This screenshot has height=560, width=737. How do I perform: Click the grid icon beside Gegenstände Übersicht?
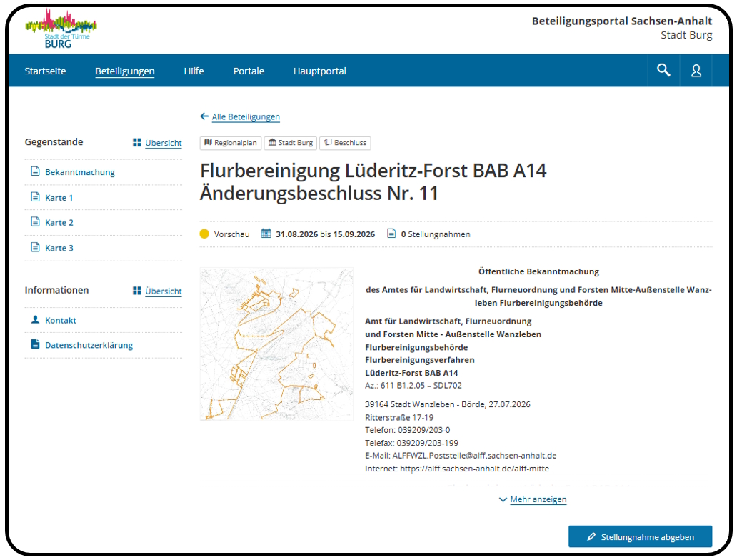click(137, 142)
